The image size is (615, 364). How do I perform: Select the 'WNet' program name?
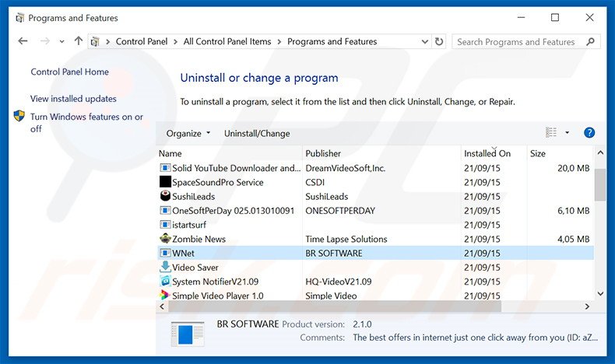[183, 253]
